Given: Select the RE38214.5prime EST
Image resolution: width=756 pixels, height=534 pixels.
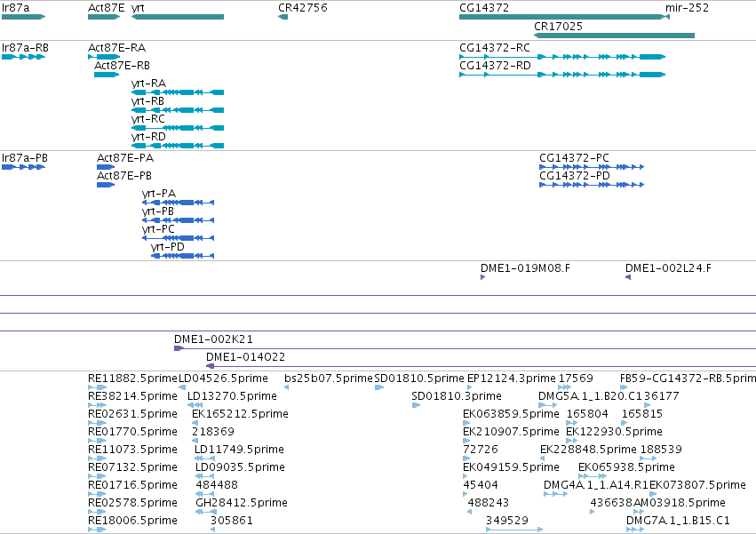Looking at the screenshot, I should coord(97,405).
